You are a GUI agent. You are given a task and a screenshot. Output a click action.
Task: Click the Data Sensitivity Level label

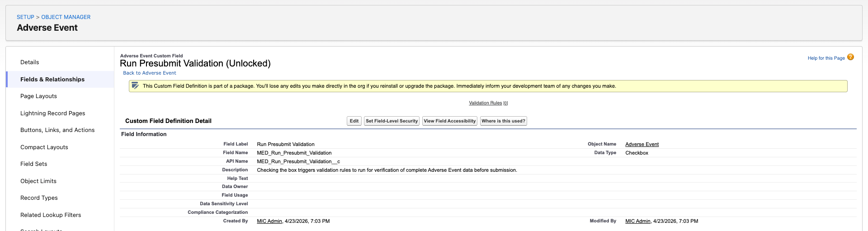(x=224, y=204)
